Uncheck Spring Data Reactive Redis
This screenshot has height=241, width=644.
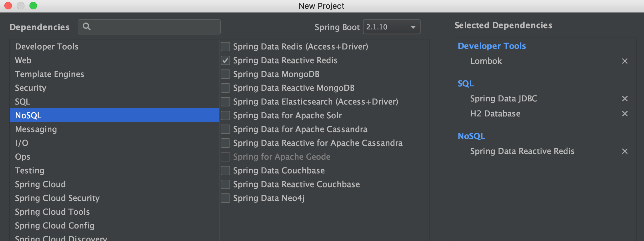225,60
